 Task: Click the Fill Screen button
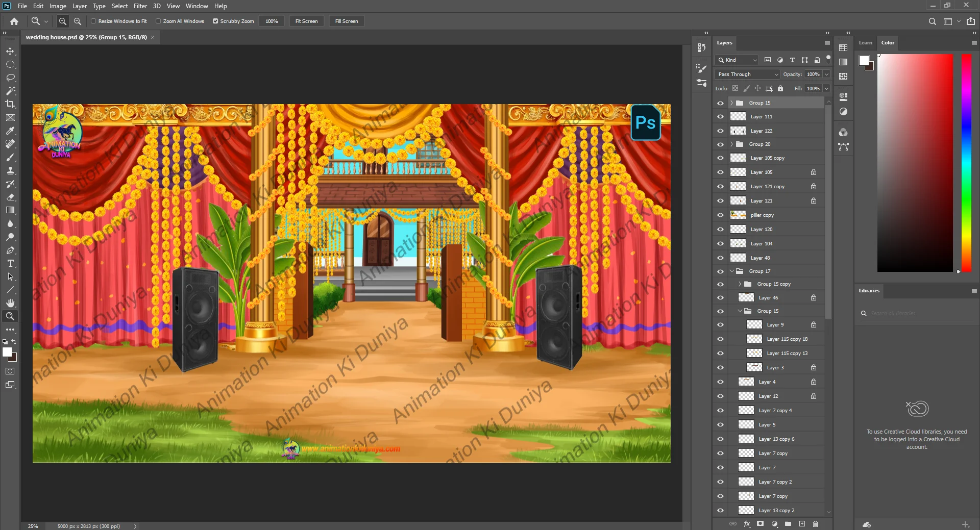pos(347,21)
